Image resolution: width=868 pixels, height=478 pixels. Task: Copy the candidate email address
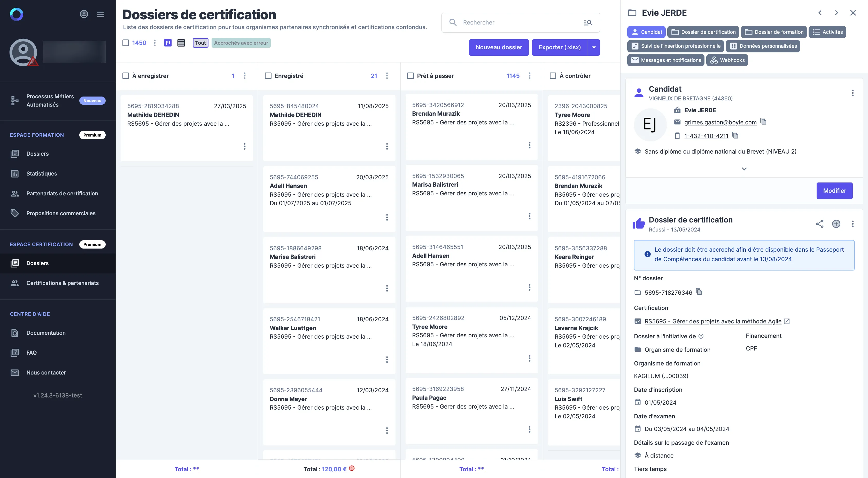[x=764, y=122]
